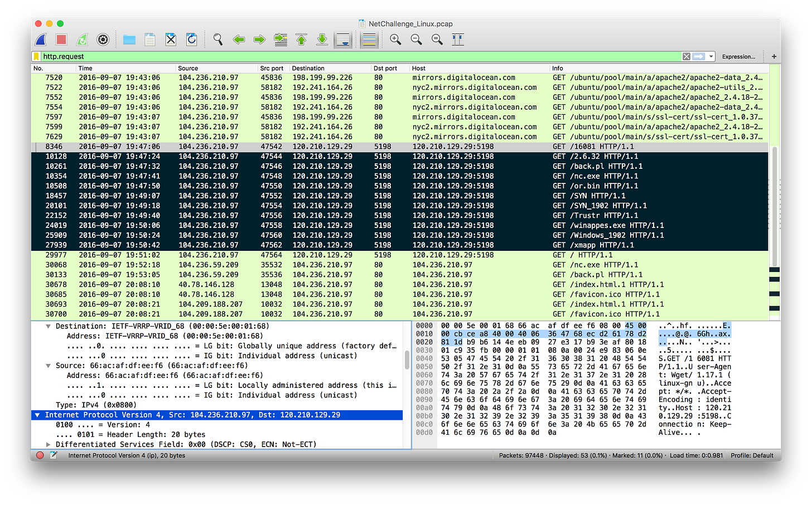Viewport: 812px width, 505px height.
Task: Select packet 24019 GET /winappes.exe
Action: point(400,226)
